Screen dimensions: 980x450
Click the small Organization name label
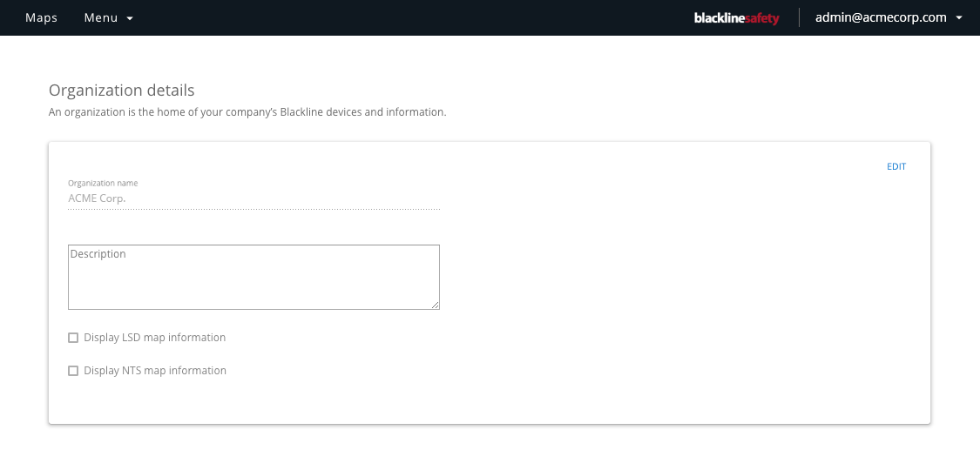pyautogui.click(x=103, y=184)
